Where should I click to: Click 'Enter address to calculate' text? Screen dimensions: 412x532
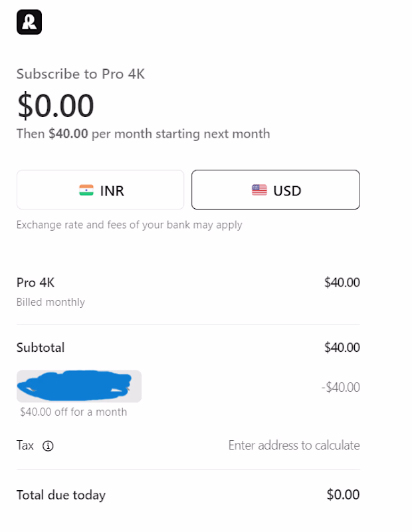[294, 445]
